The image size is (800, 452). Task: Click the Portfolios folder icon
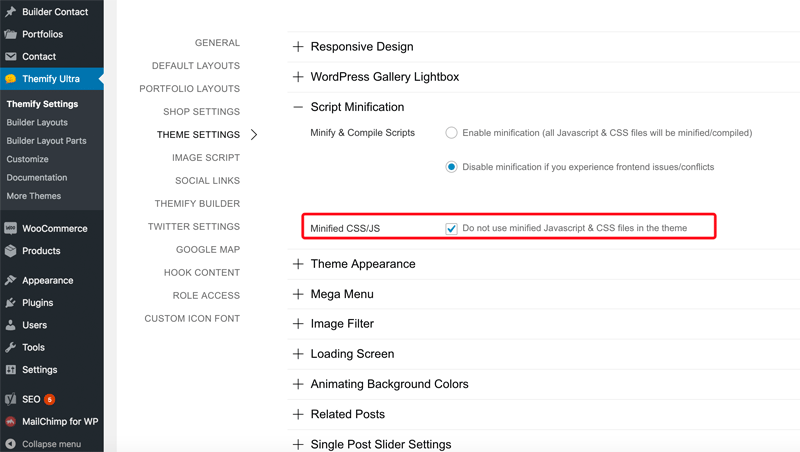tap(11, 34)
